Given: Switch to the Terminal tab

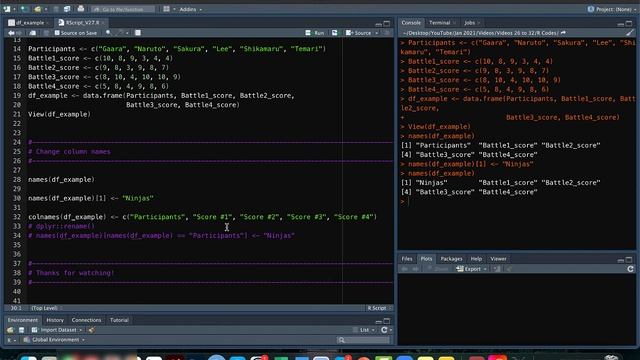Looking at the screenshot, I should pyautogui.click(x=440, y=23).
